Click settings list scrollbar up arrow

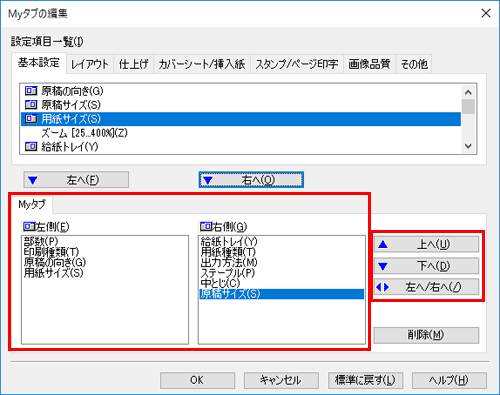468,92
